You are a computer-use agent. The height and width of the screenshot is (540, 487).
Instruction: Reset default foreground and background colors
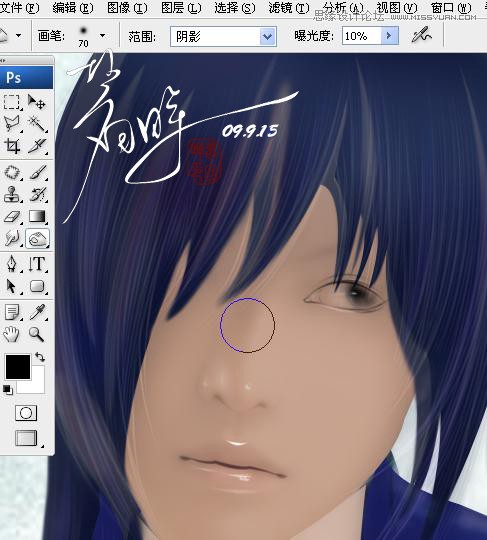coord(7,390)
